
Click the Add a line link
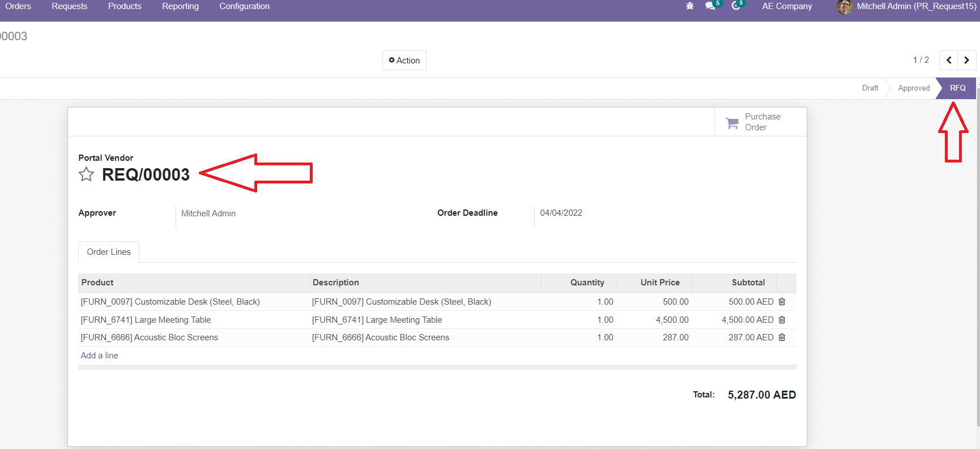100,356
